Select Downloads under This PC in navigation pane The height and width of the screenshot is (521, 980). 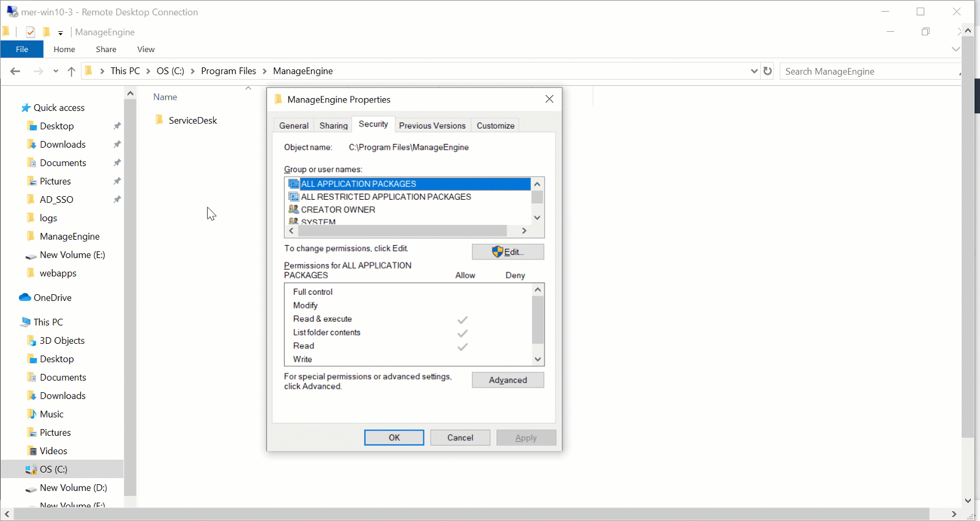pyautogui.click(x=62, y=396)
